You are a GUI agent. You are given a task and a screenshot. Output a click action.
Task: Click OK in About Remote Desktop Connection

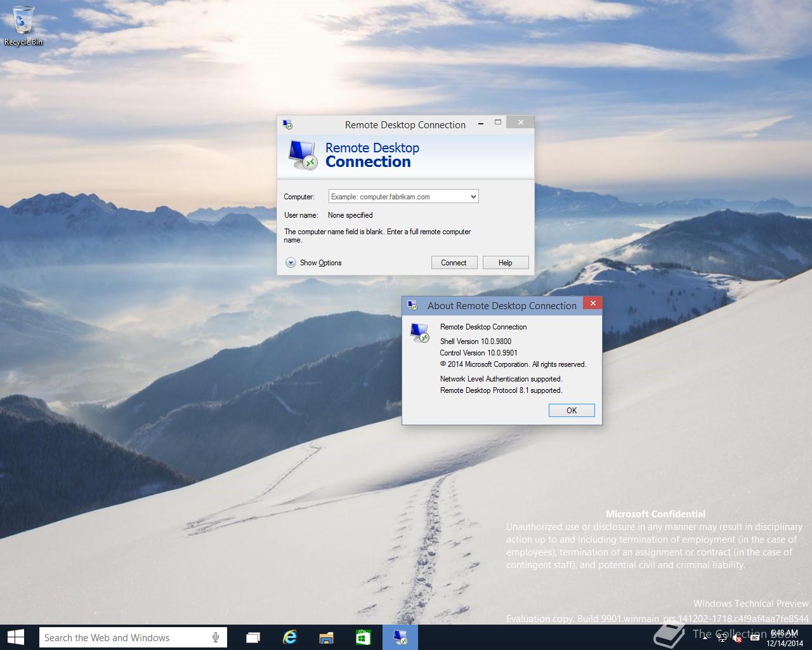[x=572, y=411]
